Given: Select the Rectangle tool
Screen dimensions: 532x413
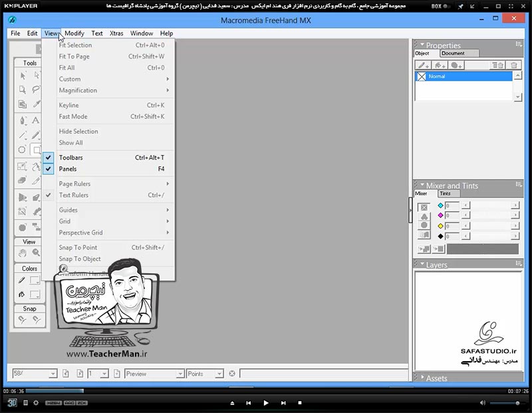Looking at the screenshot, I should [36, 150].
